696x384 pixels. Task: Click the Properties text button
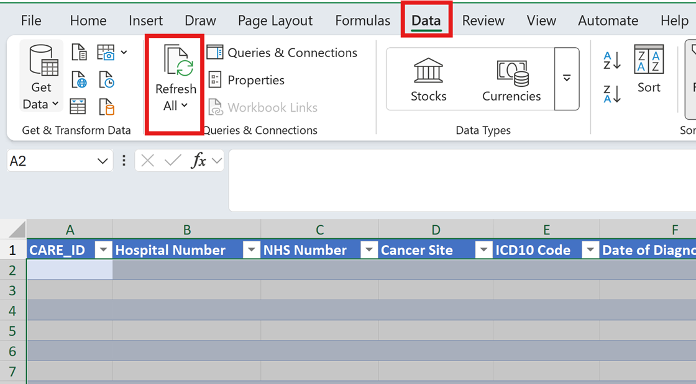click(256, 80)
